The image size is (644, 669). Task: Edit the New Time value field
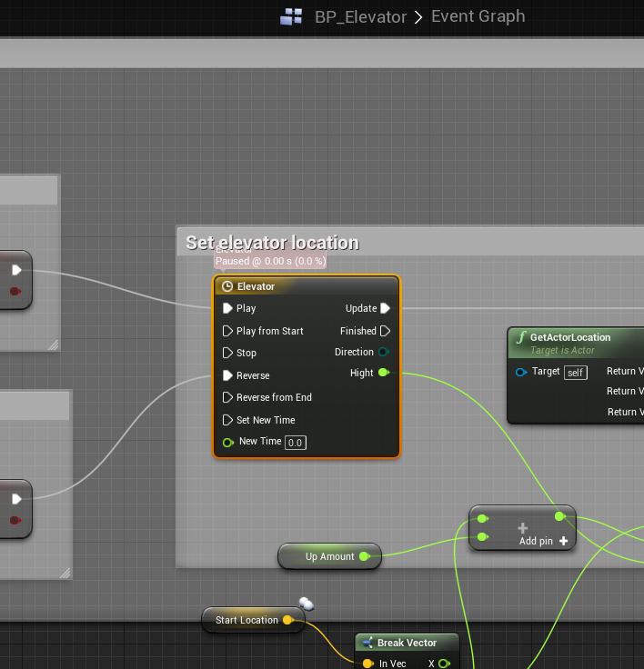pyautogui.click(x=296, y=443)
